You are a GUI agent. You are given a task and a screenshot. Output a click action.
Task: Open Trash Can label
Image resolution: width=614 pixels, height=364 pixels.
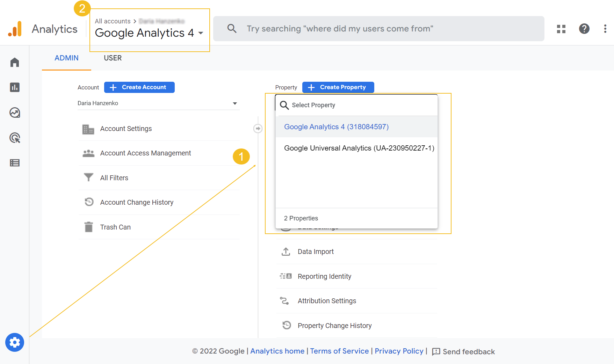coord(115,227)
